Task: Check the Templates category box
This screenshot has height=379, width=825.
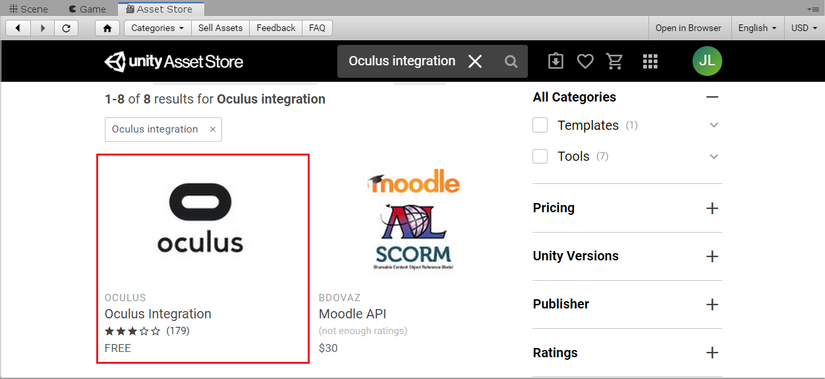Action: coord(540,125)
